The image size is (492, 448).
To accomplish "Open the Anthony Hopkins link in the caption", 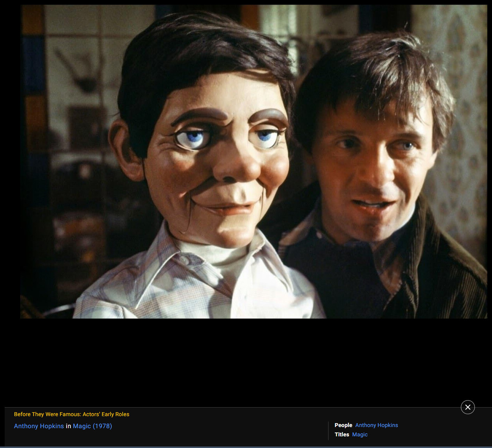I will 39,426.
